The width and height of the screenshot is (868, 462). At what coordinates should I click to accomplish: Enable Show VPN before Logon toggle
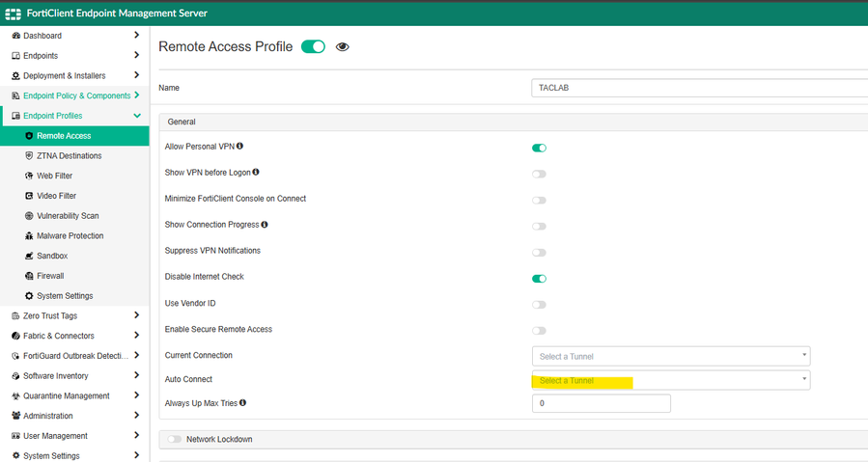pos(539,174)
